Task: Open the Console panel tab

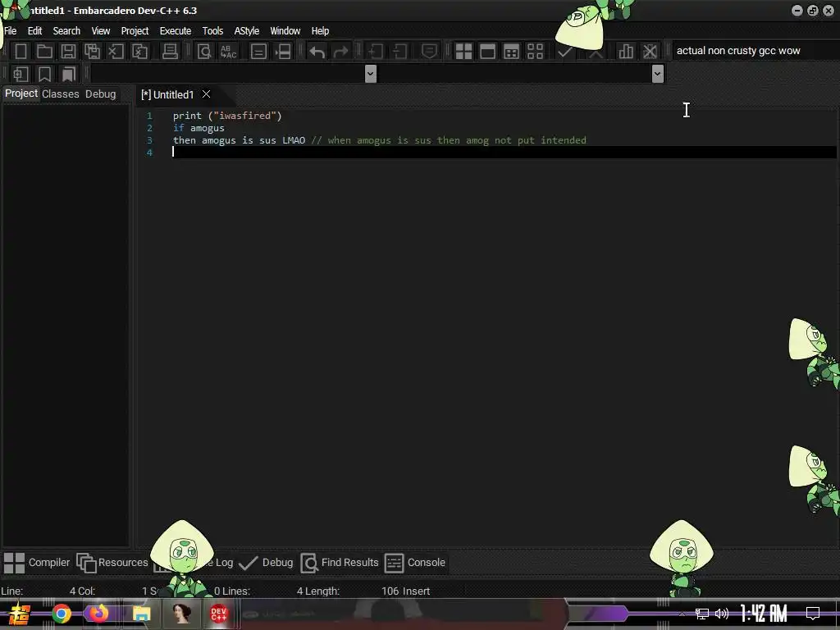Action: click(x=415, y=563)
